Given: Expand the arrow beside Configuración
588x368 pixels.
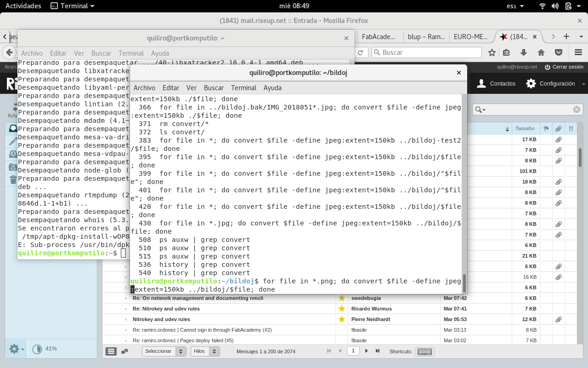Looking at the screenshot, I should (x=583, y=84).
